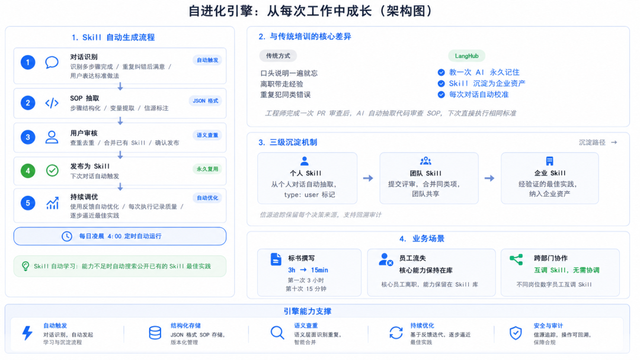Image resolution: width=640 pixels, height=360 pixels.
Task: Click the 用户审核 step title
Action: point(84,133)
